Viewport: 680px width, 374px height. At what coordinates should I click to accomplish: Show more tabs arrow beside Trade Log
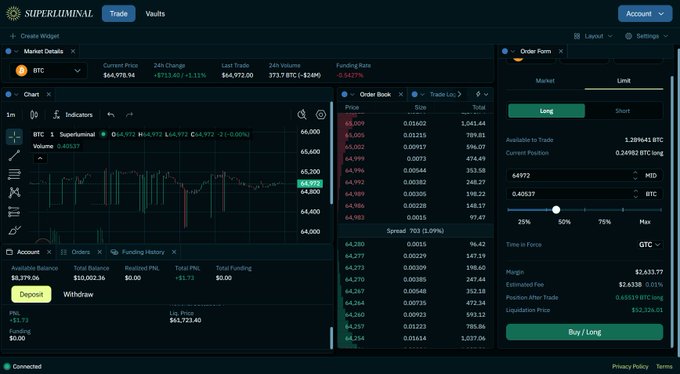coord(460,94)
